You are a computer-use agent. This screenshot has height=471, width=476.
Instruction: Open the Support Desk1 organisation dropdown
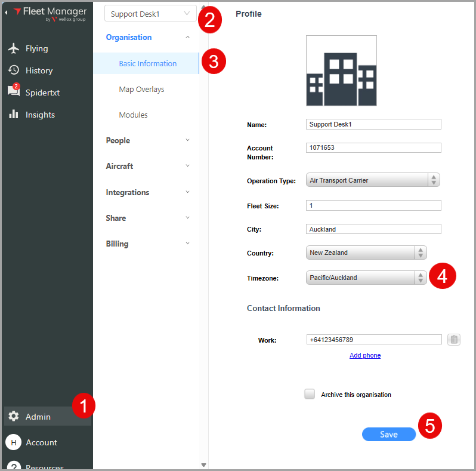tap(150, 14)
